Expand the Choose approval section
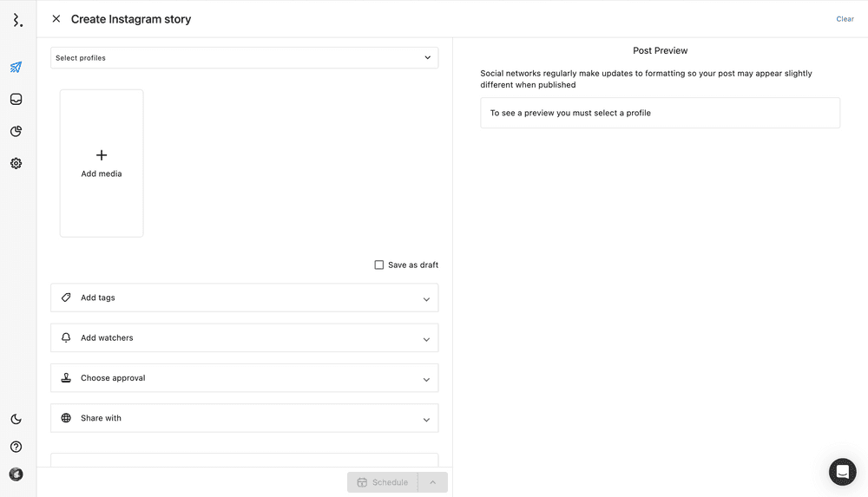868x497 pixels. [244, 378]
